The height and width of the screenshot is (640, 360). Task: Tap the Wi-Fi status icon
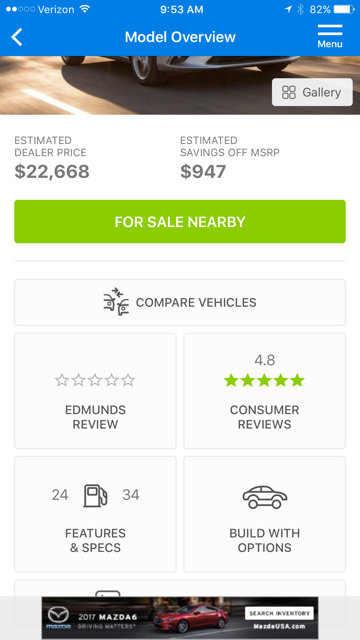(x=85, y=9)
